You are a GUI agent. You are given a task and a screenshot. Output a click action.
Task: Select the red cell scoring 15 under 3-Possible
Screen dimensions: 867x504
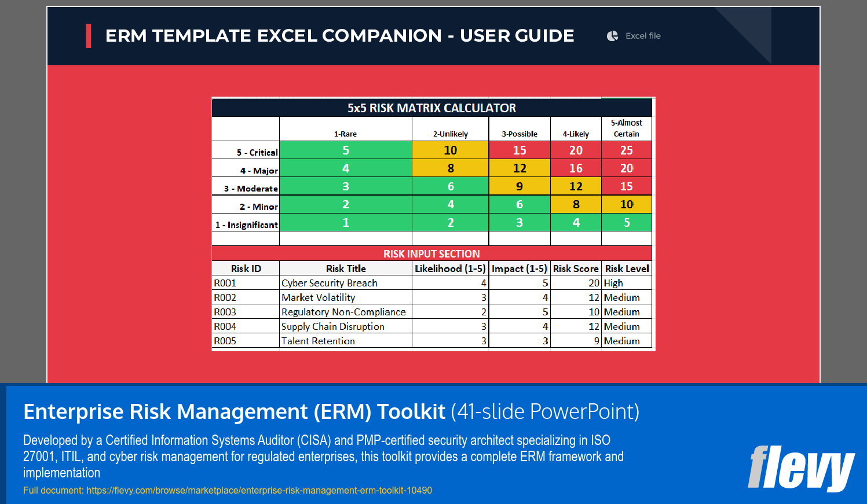[x=520, y=149]
